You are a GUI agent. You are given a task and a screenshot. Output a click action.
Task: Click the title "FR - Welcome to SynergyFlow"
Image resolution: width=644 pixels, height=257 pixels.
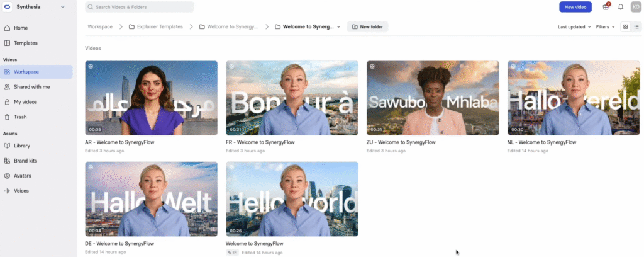(260, 142)
